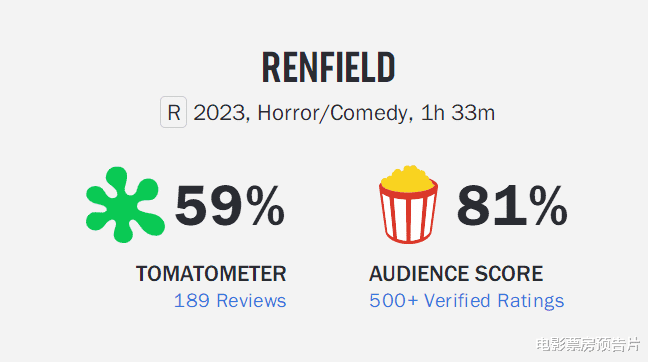
Task: Click the percent sign after 59
Action: click(x=265, y=205)
